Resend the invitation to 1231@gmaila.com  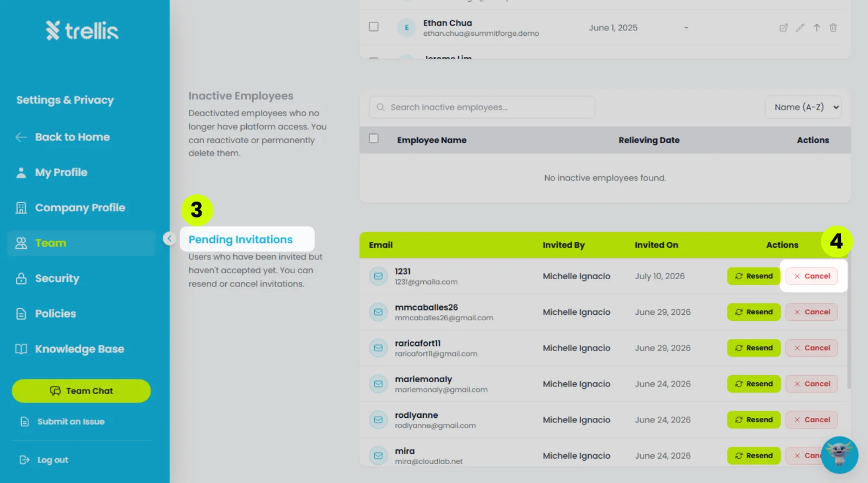754,276
